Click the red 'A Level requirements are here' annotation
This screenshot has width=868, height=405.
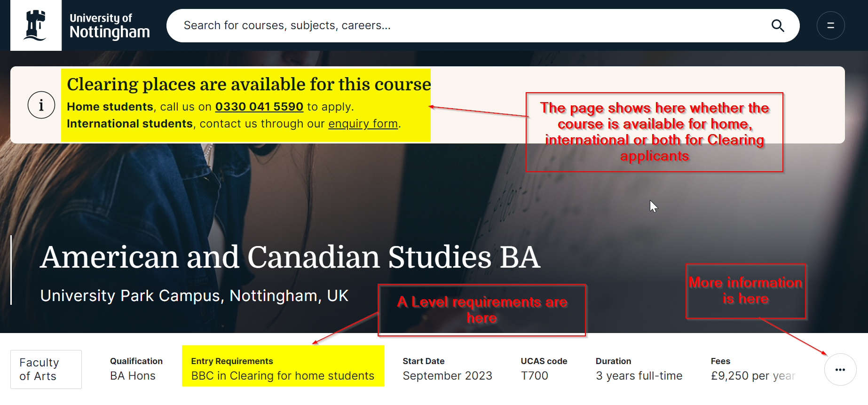coord(482,310)
